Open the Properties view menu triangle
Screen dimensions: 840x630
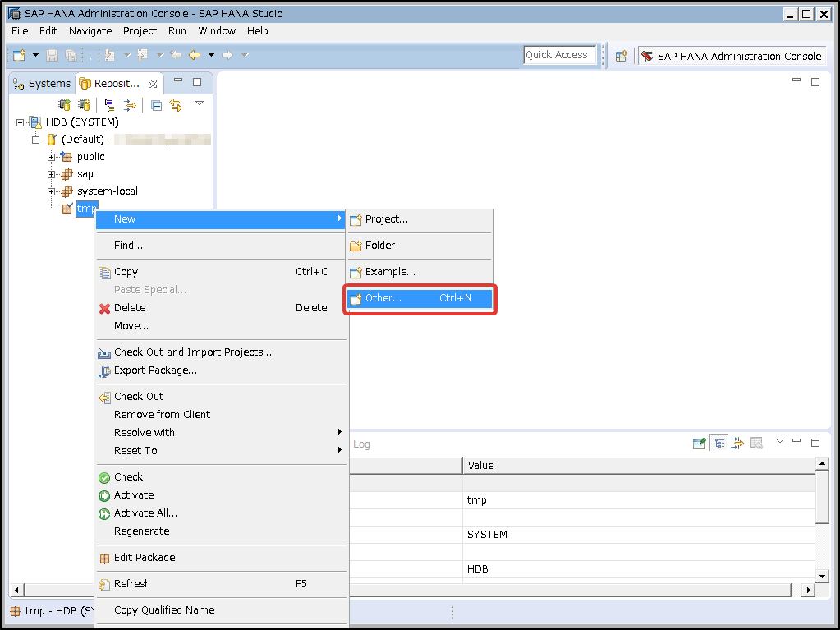pyautogui.click(x=780, y=441)
